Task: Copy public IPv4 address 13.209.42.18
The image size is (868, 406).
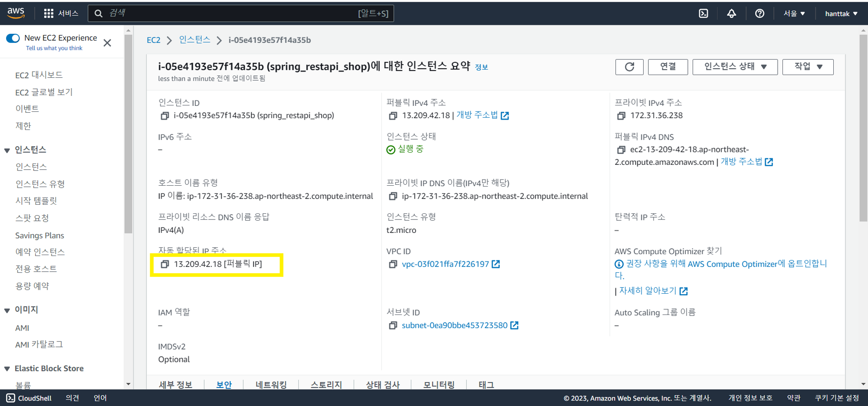Action: tap(393, 116)
